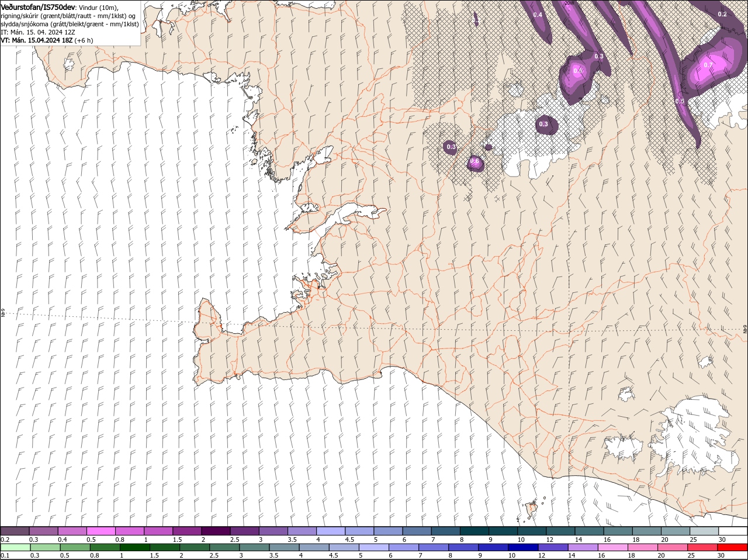Select the 0.2 precipitation label at top right
748x560 pixels.
(722, 15)
